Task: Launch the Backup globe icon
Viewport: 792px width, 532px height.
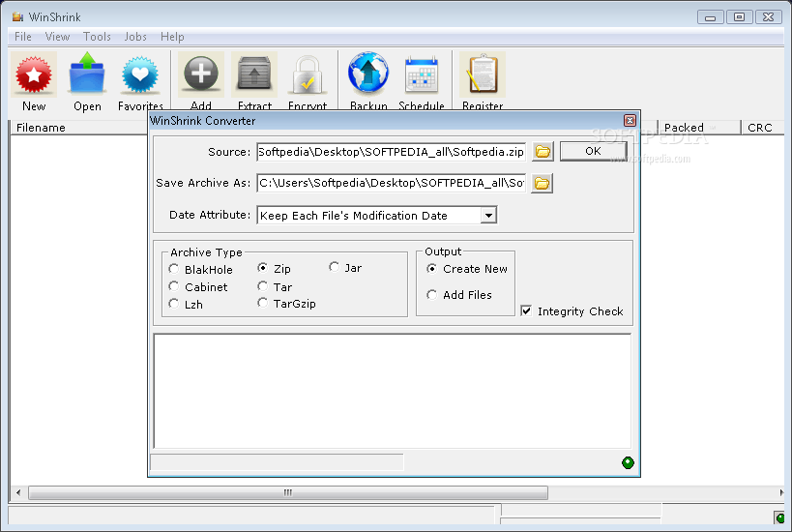Action: [x=368, y=74]
